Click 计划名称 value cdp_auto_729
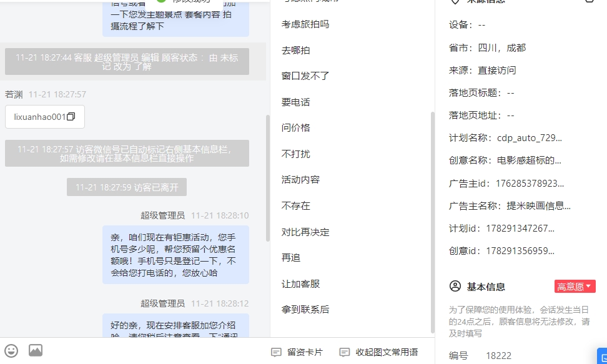Screen dimensions: 607x364 click(x=529, y=138)
